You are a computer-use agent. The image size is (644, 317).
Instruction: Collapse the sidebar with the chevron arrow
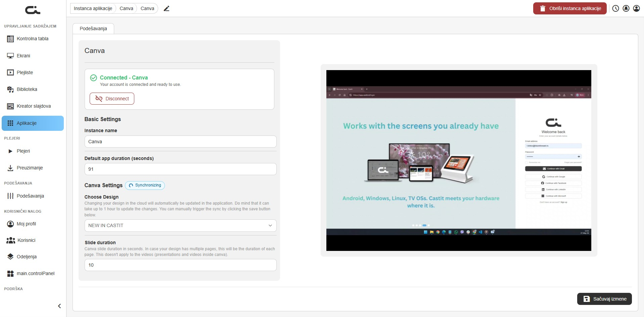pos(59,306)
